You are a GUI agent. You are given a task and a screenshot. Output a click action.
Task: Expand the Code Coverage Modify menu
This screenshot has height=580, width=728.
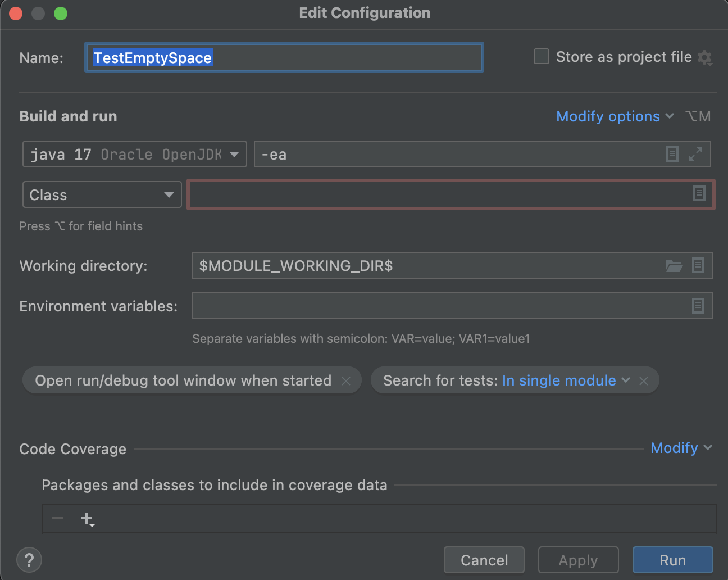click(680, 448)
